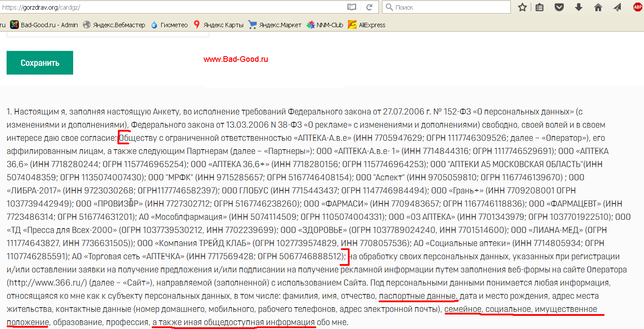
Task: Click the NNM-Club favicon
Action: [311, 25]
